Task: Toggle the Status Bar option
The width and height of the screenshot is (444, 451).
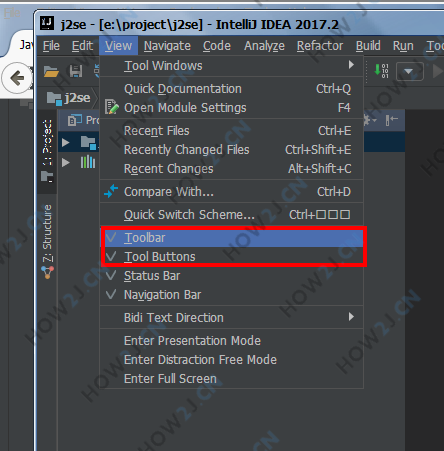Action: pyautogui.click(x=232, y=276)
